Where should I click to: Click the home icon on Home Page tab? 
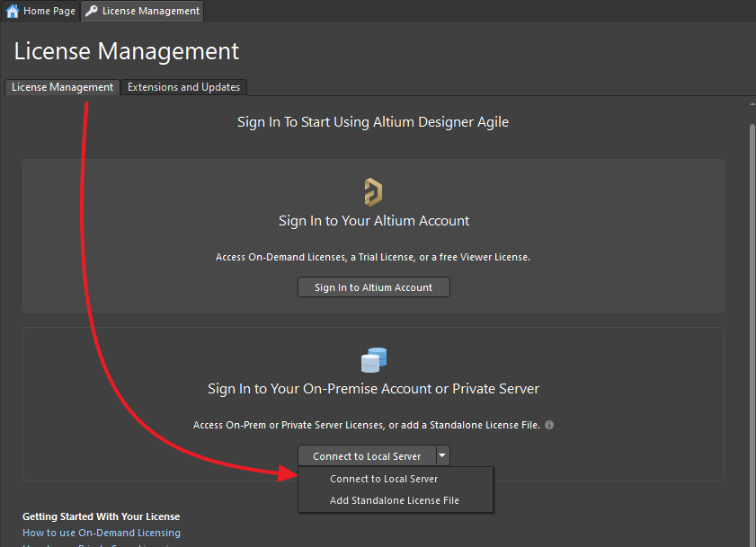[x=13, y=11]
